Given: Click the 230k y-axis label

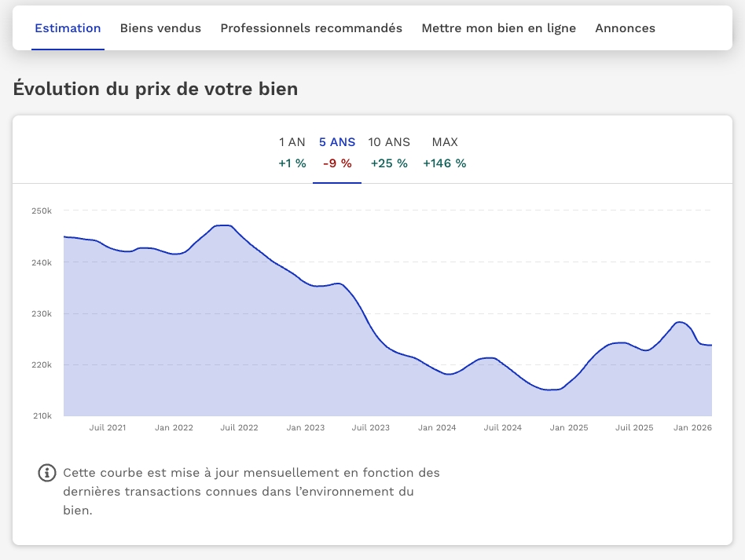Looking at the screenshot, I should pos(42,313).
